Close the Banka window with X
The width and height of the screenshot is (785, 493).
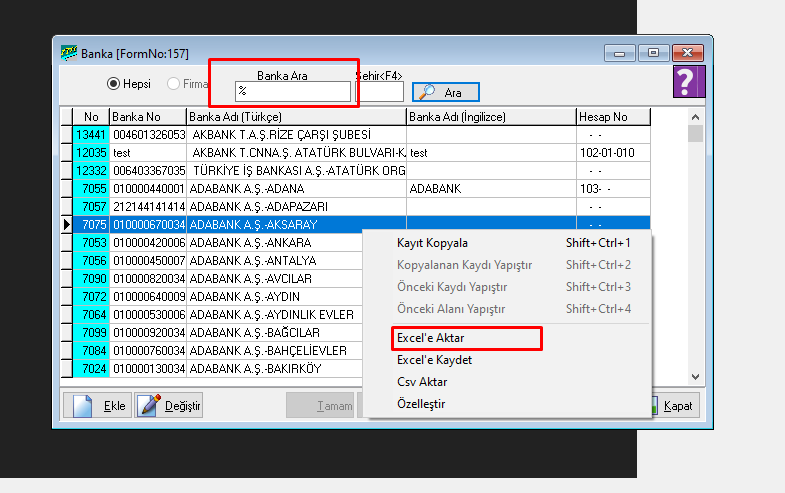click(x=687, y=53)
